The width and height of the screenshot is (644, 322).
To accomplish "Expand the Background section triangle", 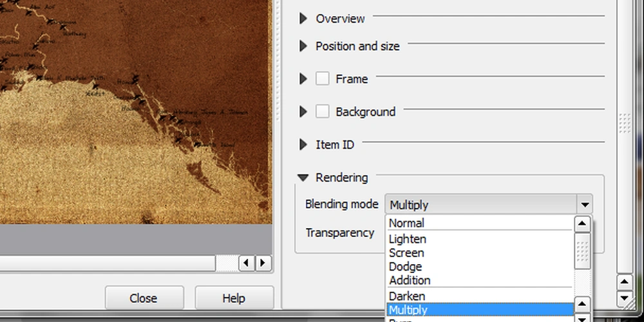I will pos(303,111).
